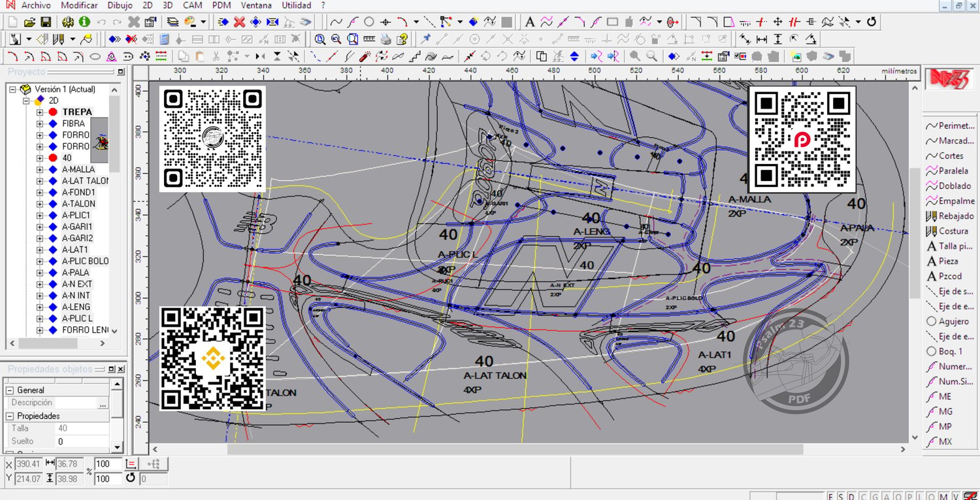Open the CAM menu
The image size is (980, 500).
click(x=193, y=5)
